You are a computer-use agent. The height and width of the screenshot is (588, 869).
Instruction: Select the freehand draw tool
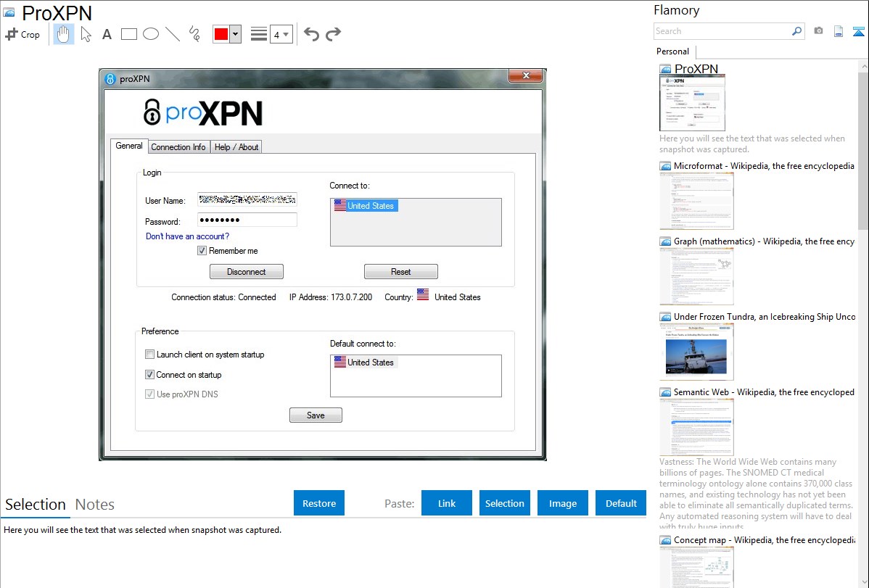pos(194,34)
